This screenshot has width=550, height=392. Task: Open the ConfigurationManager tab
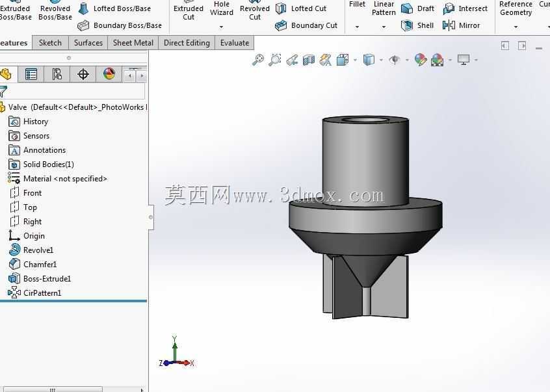tap(57, 74)
